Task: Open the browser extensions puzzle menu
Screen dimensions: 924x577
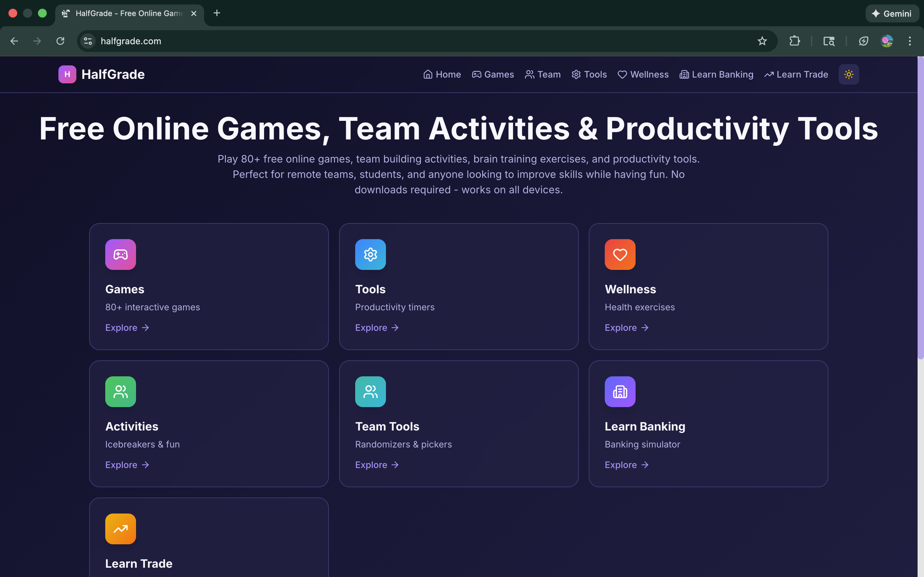Action: 794,41
